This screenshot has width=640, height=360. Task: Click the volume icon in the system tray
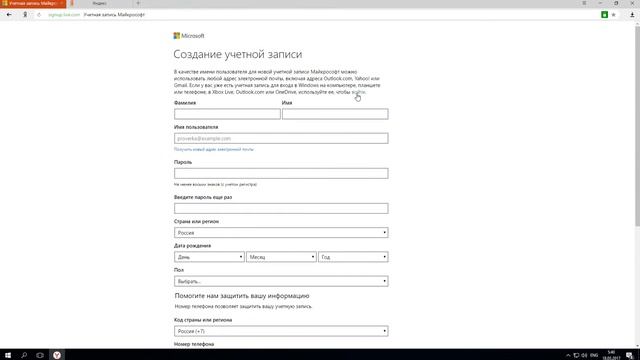coord(584,356)
